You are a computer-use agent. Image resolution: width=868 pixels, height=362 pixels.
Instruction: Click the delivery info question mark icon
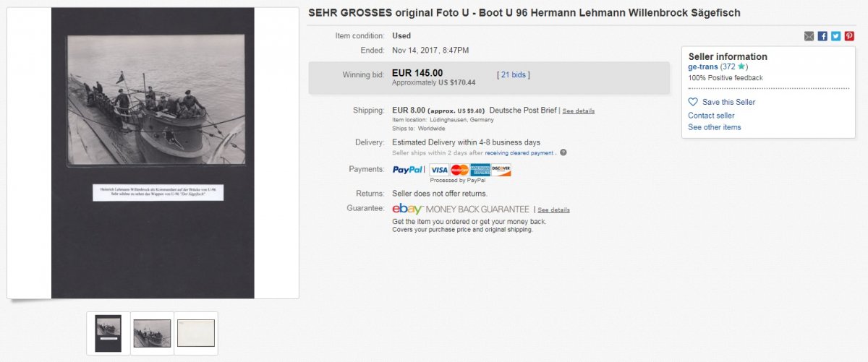(563, 152)
